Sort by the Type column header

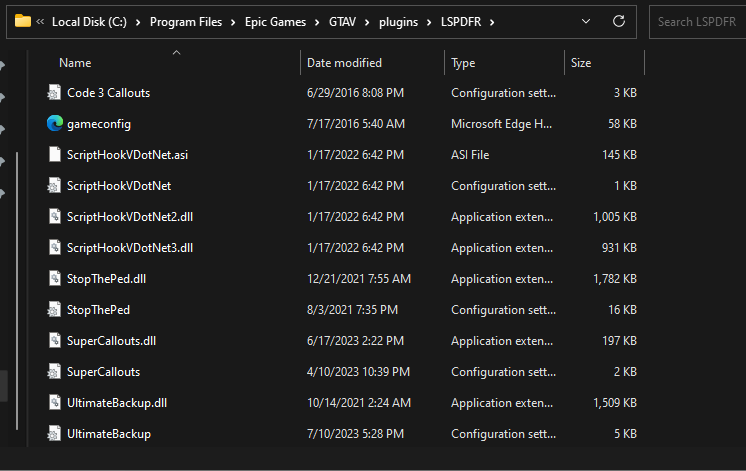[463, 63]
